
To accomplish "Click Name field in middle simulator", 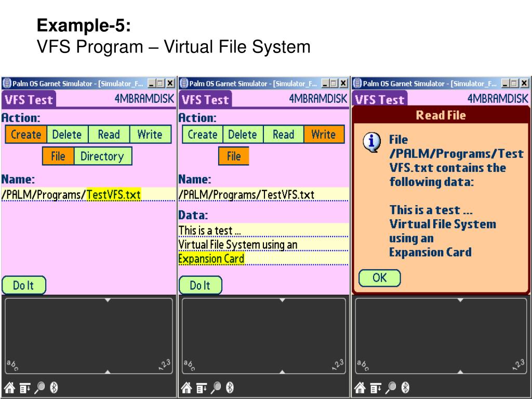I will tap(263, 195).
